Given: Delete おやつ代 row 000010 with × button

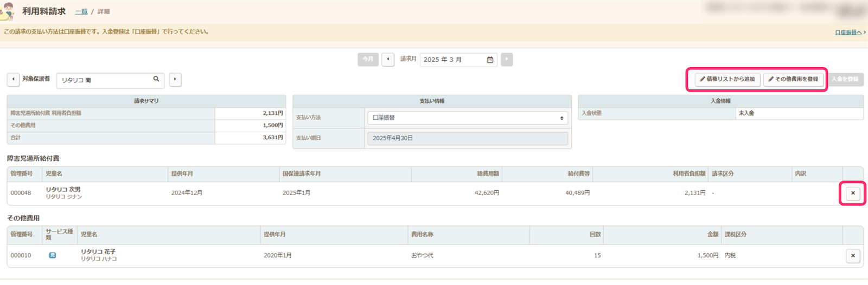Looking at the screenshot, I should (x=853, y=255).
